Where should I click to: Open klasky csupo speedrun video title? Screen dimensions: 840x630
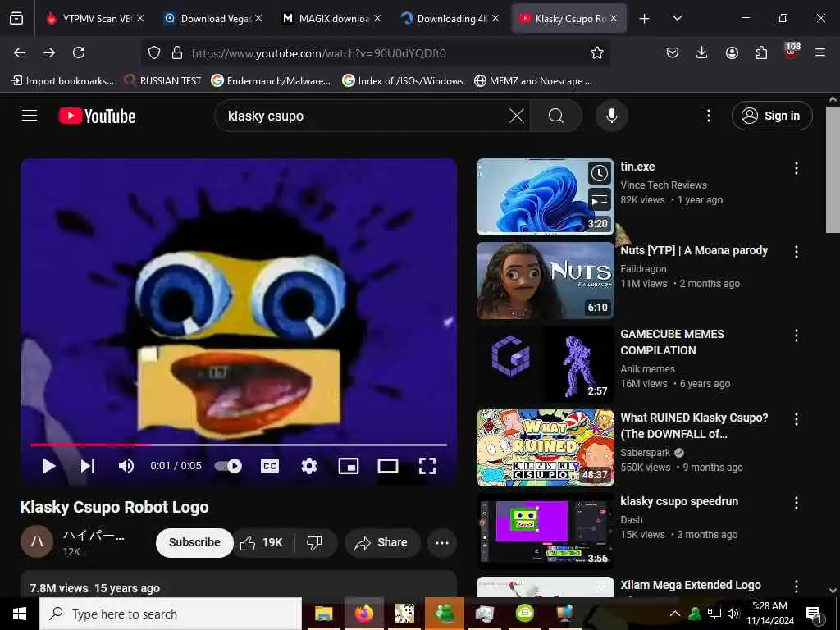point(679,501)
